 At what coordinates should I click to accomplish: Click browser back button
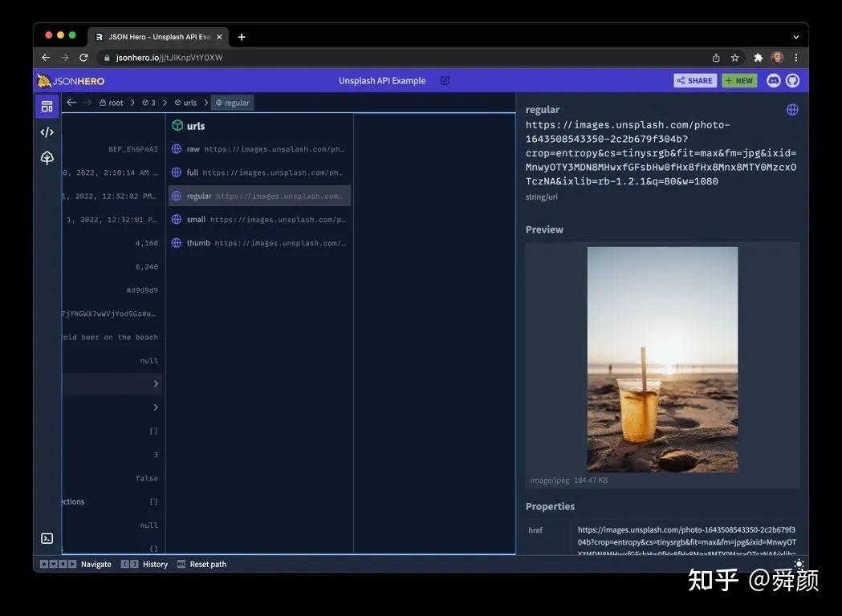coord(46,58)
